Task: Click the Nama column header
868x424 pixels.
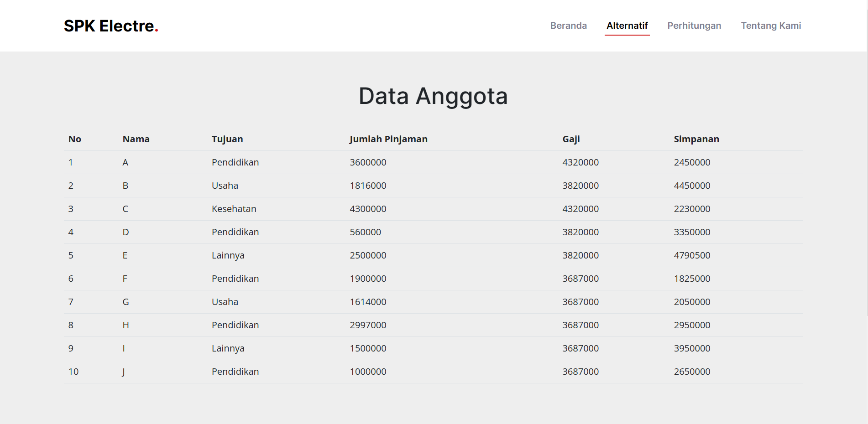Action: pyautogui.click(x=136, y=139)
